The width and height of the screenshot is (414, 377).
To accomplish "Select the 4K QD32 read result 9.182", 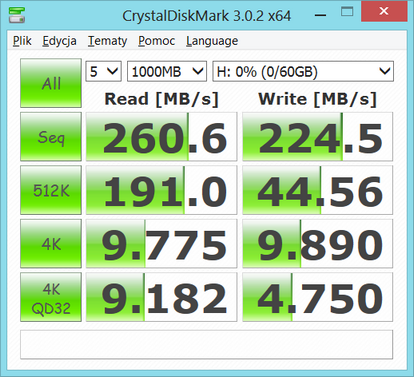I will pyautogui.click(x=161, y=297).
